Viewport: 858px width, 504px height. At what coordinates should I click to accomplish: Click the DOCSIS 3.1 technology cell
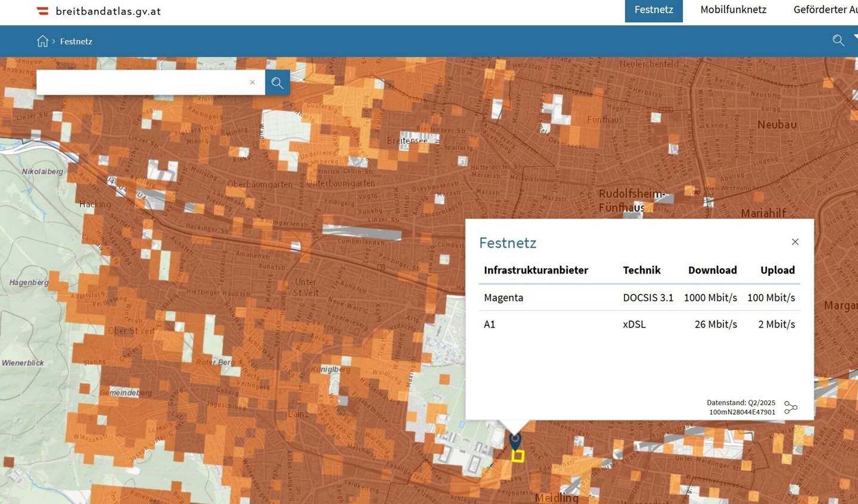pyautogui.click(x=648, y=297)
